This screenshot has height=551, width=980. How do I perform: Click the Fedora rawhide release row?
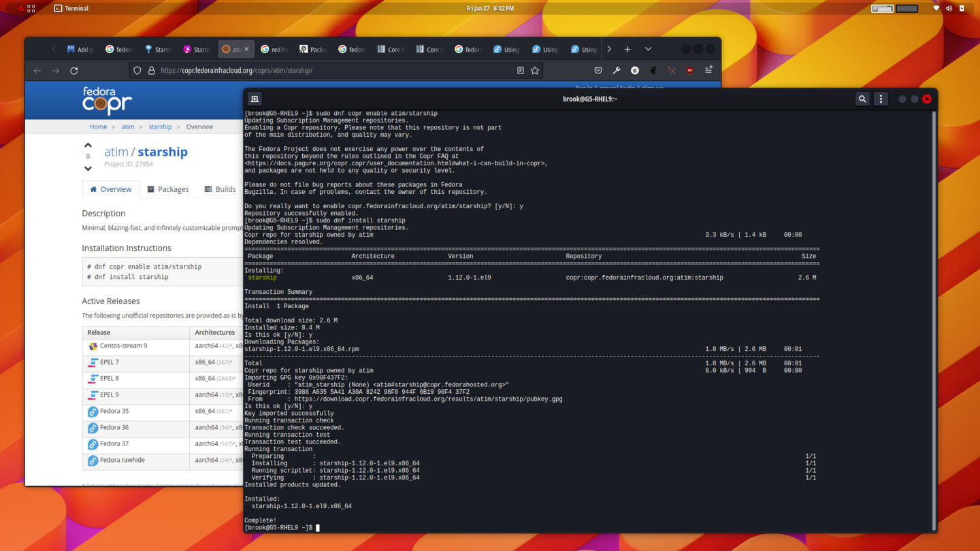(163, 461)
